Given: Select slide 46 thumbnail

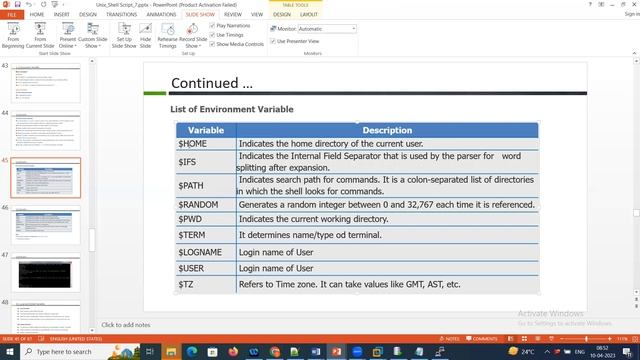Looking at the screenshot, I should 46,225.
